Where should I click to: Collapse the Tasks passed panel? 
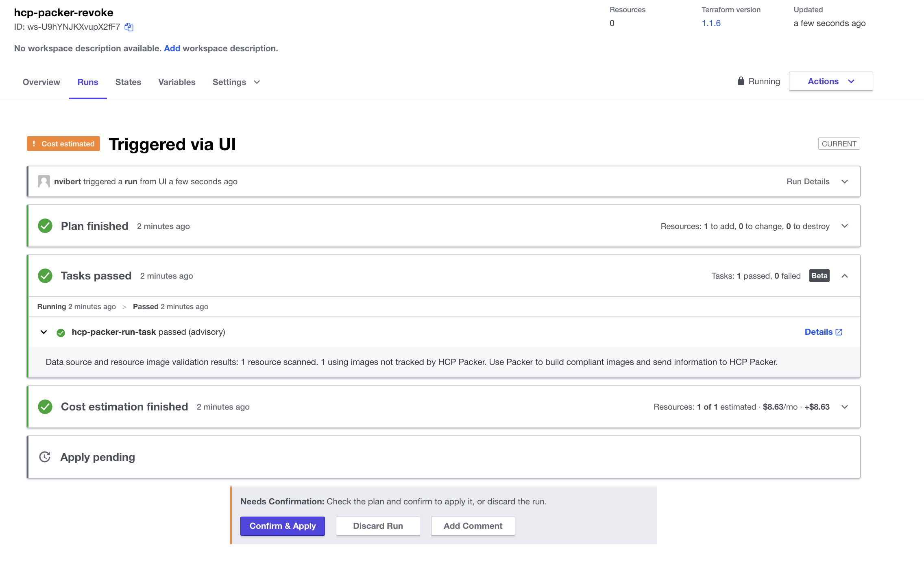click(844, 276)
